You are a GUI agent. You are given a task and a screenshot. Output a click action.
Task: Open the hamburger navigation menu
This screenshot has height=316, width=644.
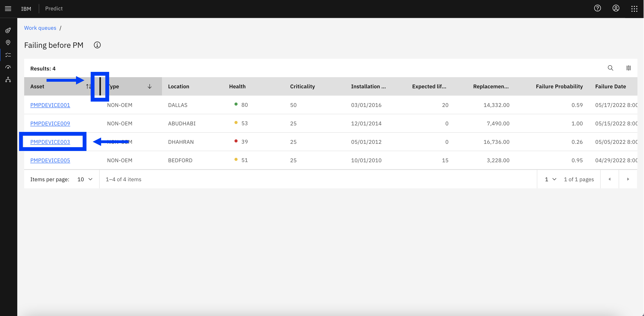point(8,9)
